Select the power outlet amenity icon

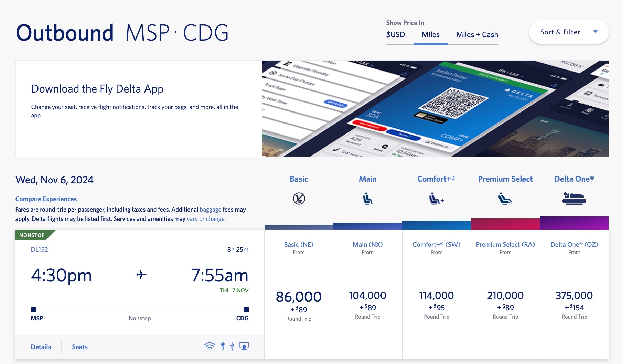point(223,346)
